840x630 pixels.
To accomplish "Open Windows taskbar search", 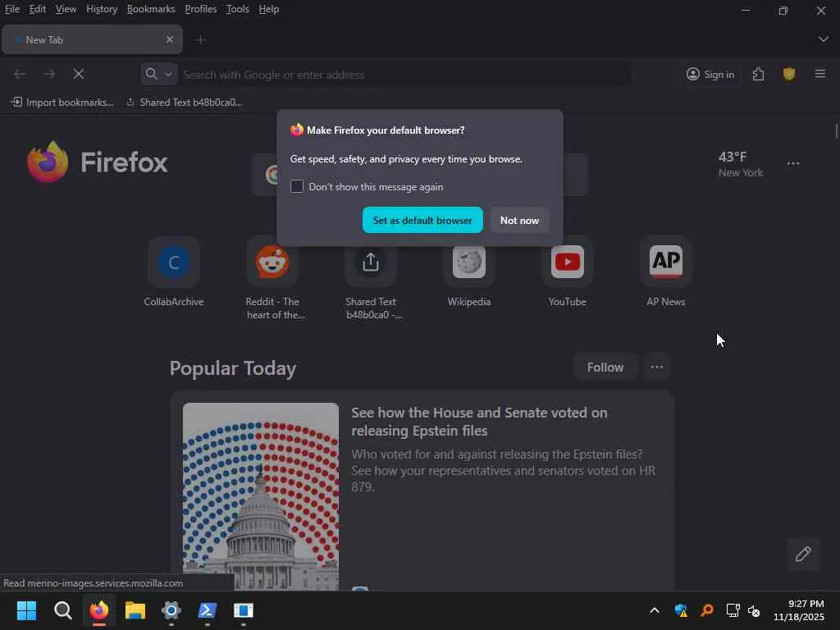I will [62, 610].
